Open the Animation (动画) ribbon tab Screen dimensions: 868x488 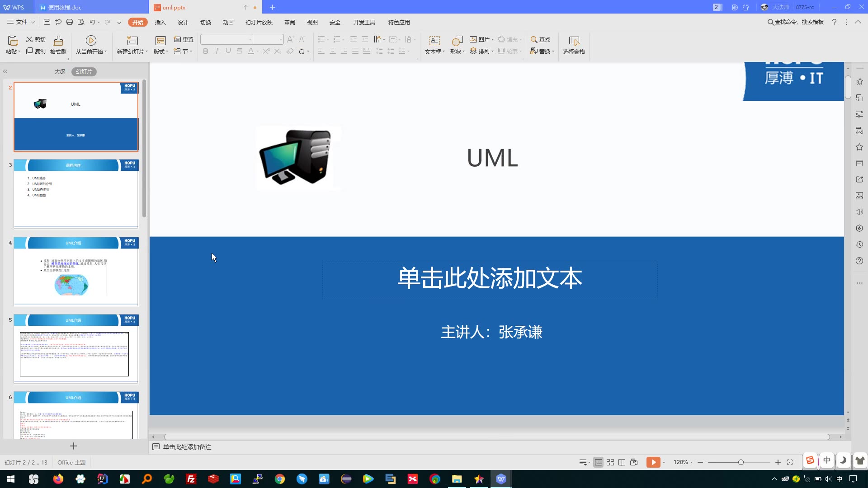228,22
